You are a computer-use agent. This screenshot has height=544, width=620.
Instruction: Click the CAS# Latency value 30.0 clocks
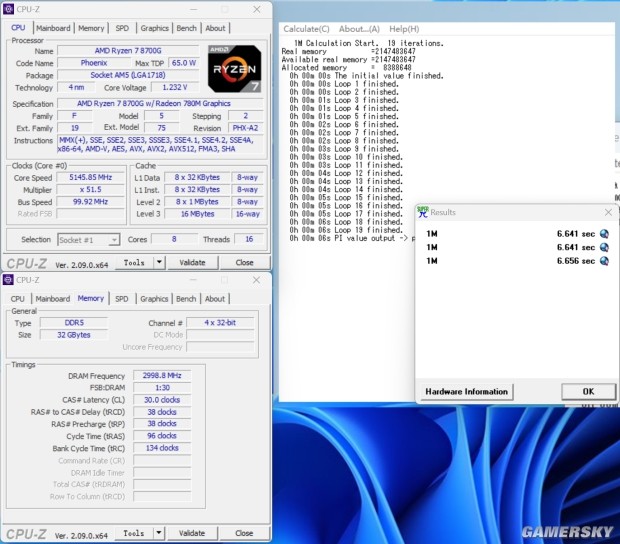(x=162, y=400)
